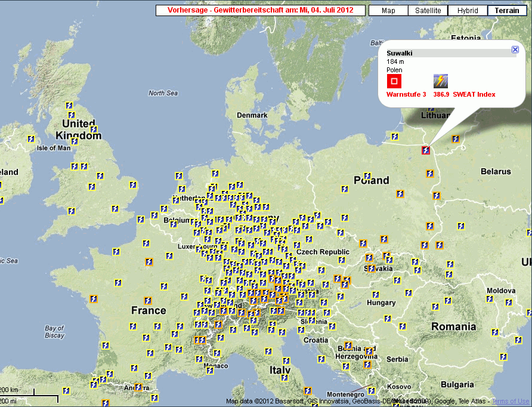Click the 'Suwalki' station name in popup
Screen dimensions: 532x407
coord(400,53)
